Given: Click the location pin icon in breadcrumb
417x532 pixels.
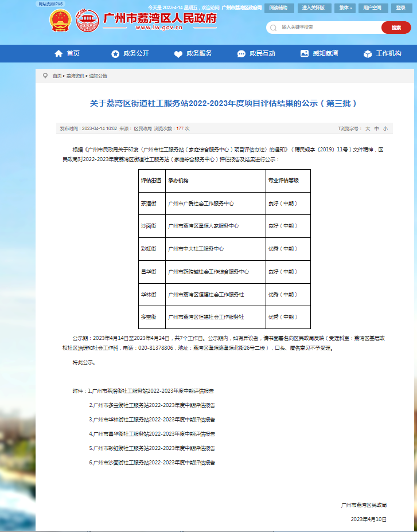Looking at the screenshot, I should pos(45,75).
